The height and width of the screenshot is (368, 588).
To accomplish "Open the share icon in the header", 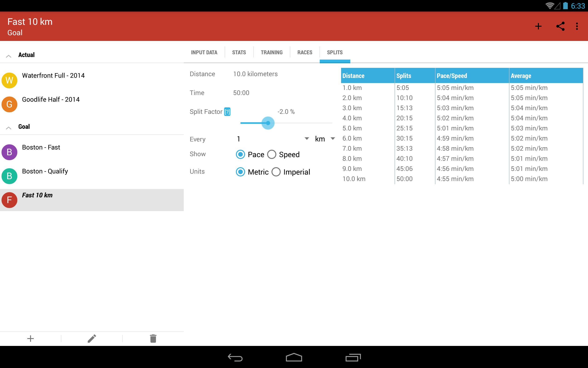I will (x=560, y=26).
